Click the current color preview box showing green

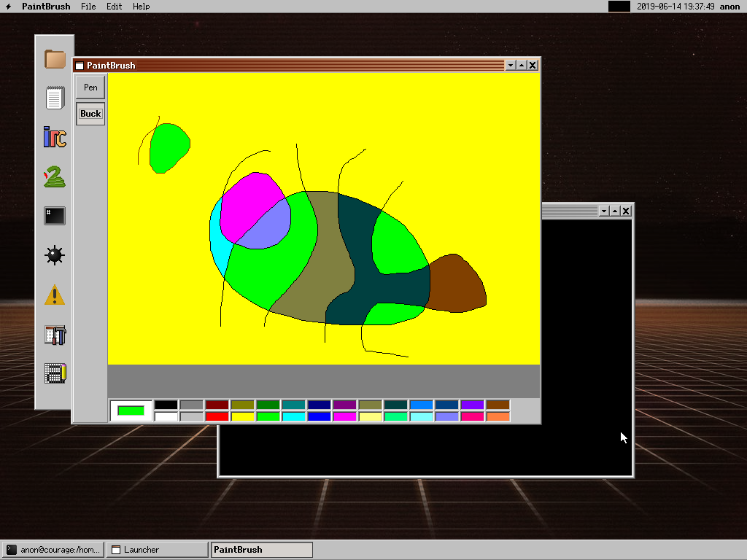tap(131, 411)
